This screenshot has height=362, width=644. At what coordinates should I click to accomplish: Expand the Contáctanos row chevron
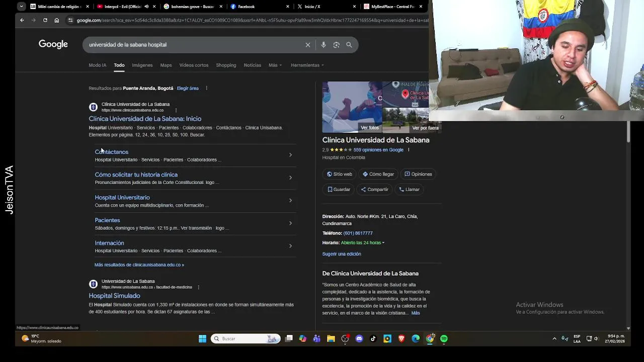point(290,155)
